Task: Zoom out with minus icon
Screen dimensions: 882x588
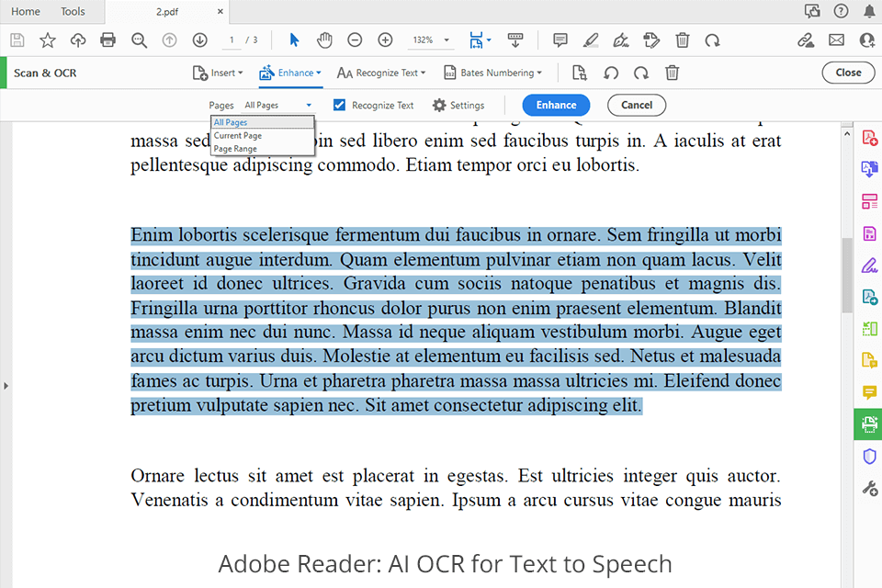Action: pos(355,40)
